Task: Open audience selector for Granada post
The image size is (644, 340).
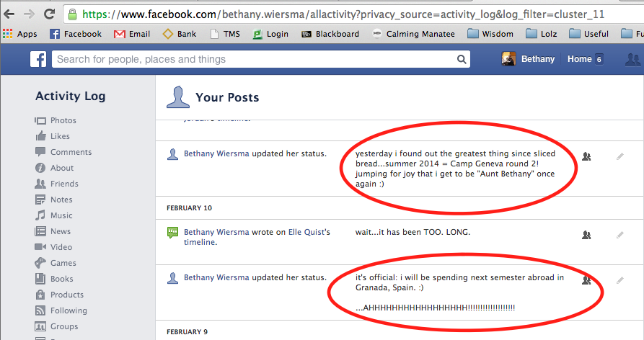Action: [586, 279]
